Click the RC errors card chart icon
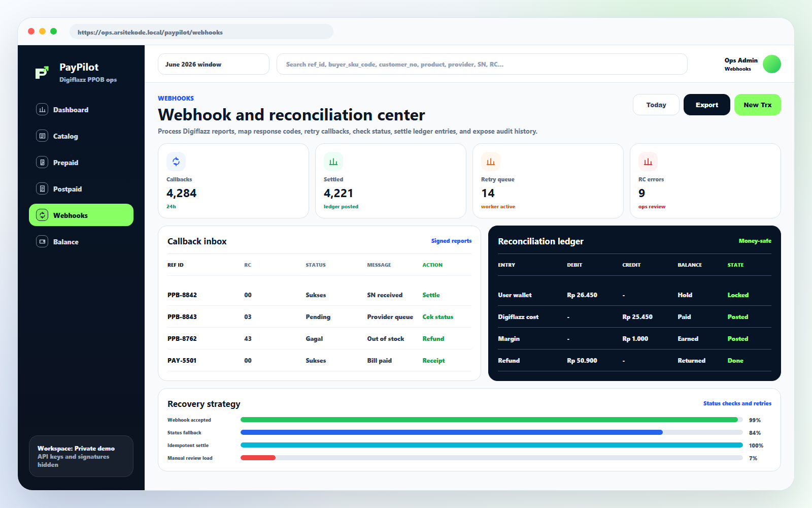The width and height of the screenshot is (812, 508). (x=648, y=162)
